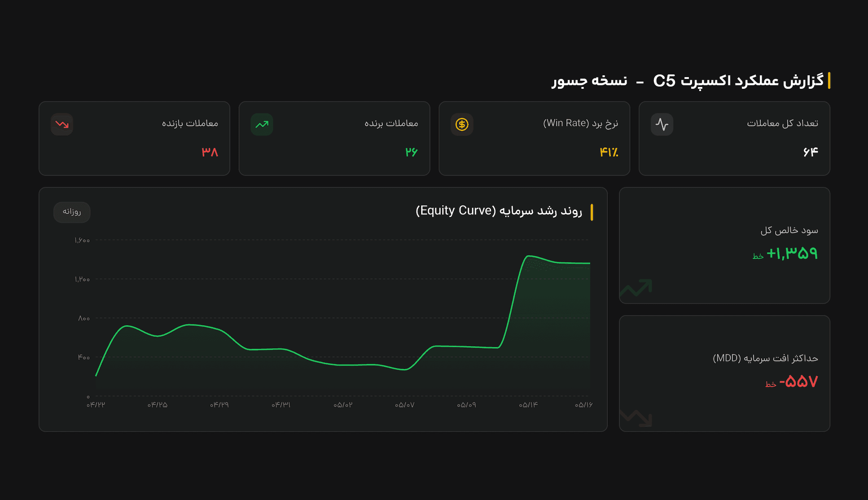Click the ۰۴/۲۹ date on the x-axis
The image size is (868, 500).
coord(219,405)
